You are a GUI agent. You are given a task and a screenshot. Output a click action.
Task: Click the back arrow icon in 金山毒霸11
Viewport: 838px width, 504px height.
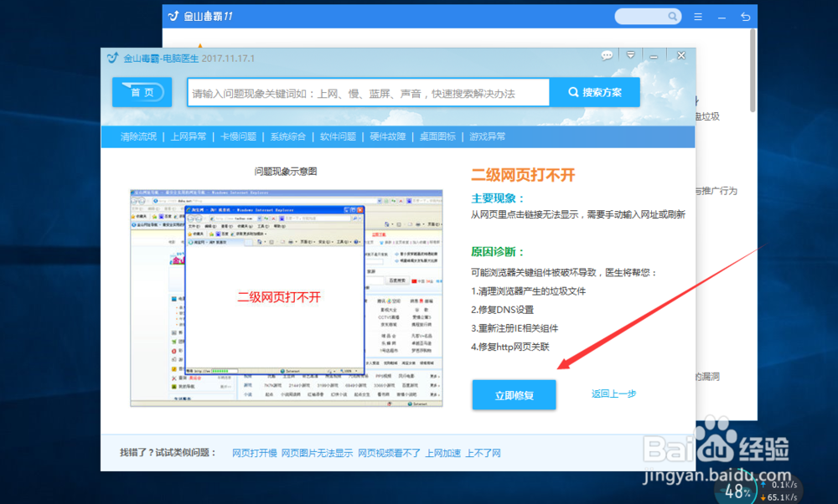coord(746,17)
